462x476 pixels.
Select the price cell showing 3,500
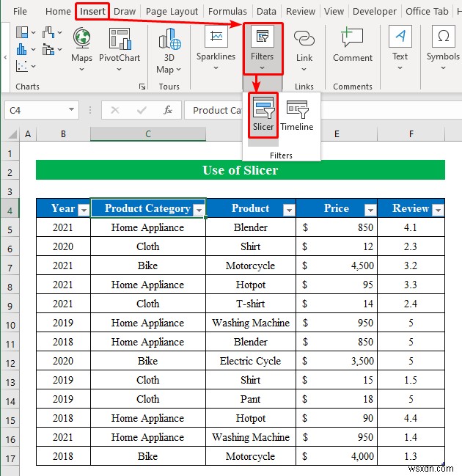[337, 361]
